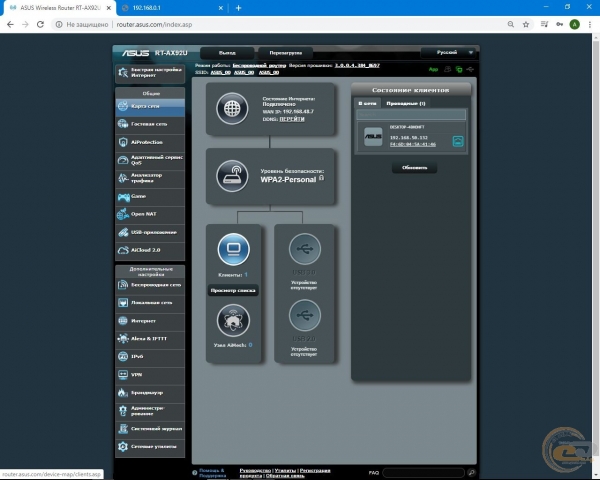Click the Manual (Руководство) footer link
Viewport: 600px width, 480px height.
point(255,470)
